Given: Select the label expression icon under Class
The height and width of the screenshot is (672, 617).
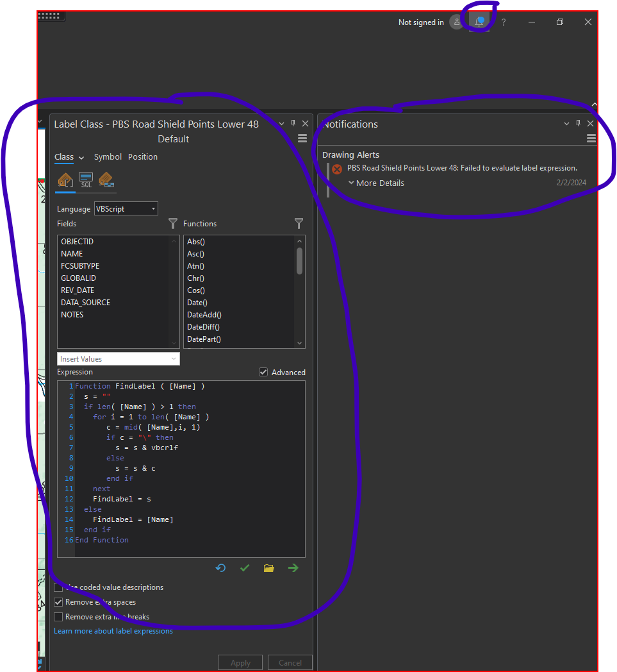Looking at the screenshot, I should [x=65, y=180].
